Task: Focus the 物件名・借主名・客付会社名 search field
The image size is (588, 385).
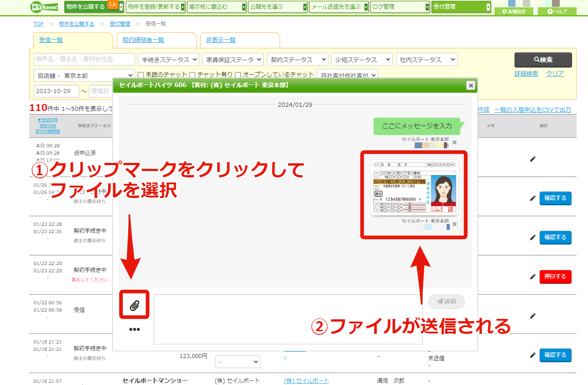Action: pyautogui.click(x=84, y=59)
